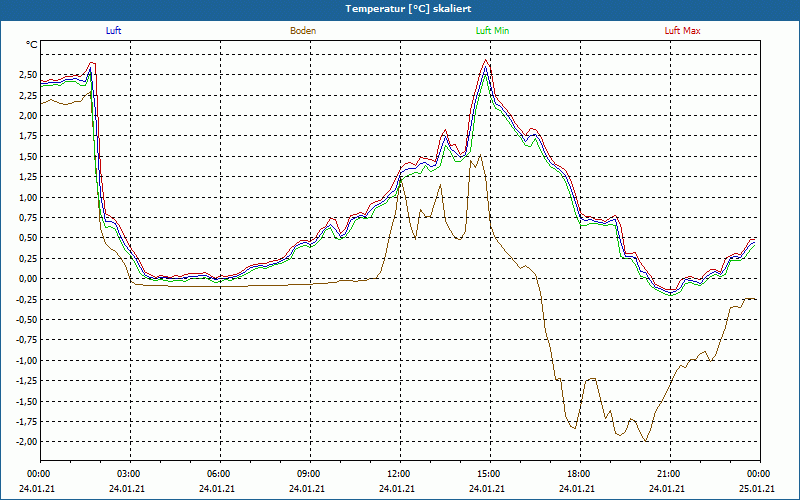Image resolution: width=800 pixels, height=500 pixels.
Task: Click the 03:00 time axis label
Action: pos(130,474)
